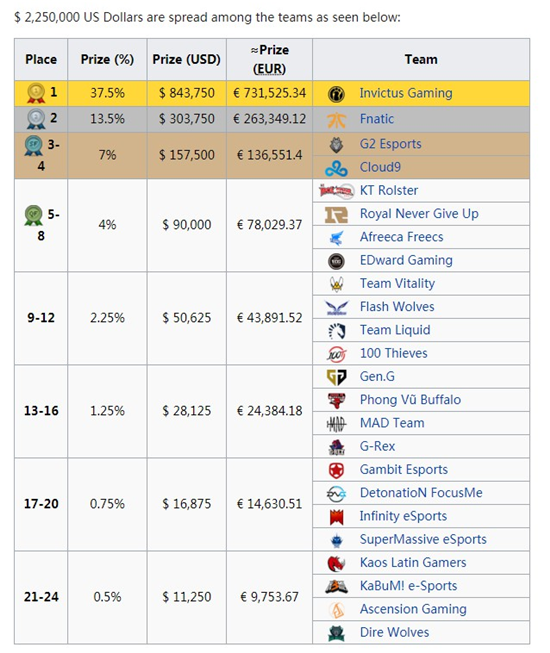The height and width of the screenshot is (653, 550).
Task: Click the gold first place medal icon
Action: (x=36, y=92)
